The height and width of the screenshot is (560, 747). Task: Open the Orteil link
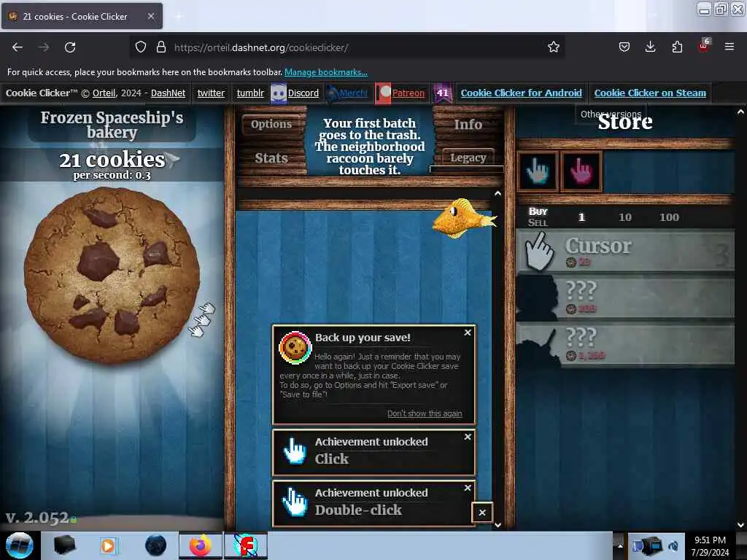tap(104, 93)
